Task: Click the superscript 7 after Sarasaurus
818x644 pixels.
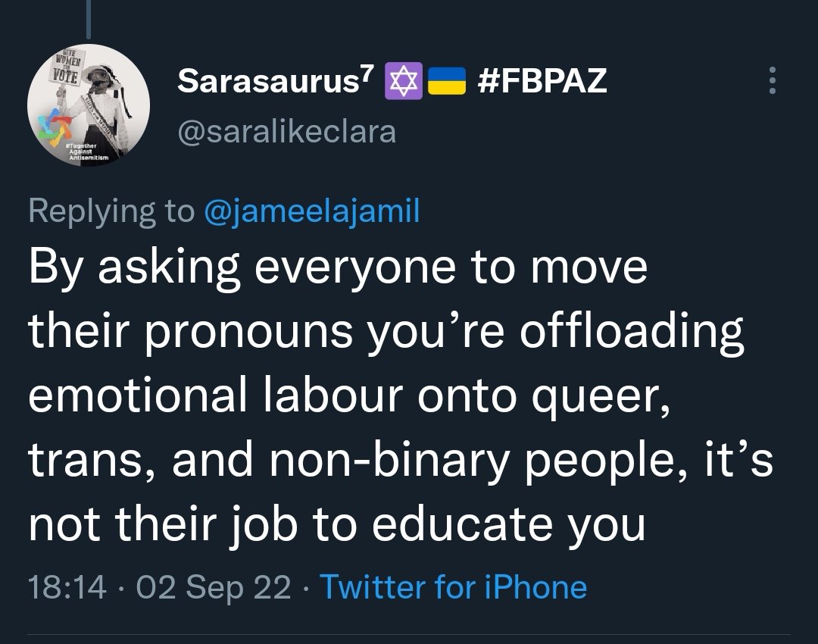Action: coord(368,73)
